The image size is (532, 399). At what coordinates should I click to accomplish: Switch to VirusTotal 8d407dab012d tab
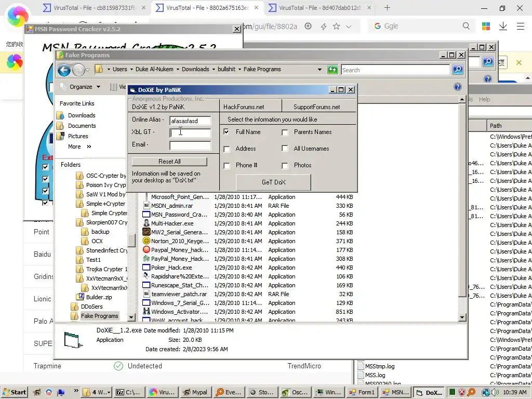(x=320, y=7)
